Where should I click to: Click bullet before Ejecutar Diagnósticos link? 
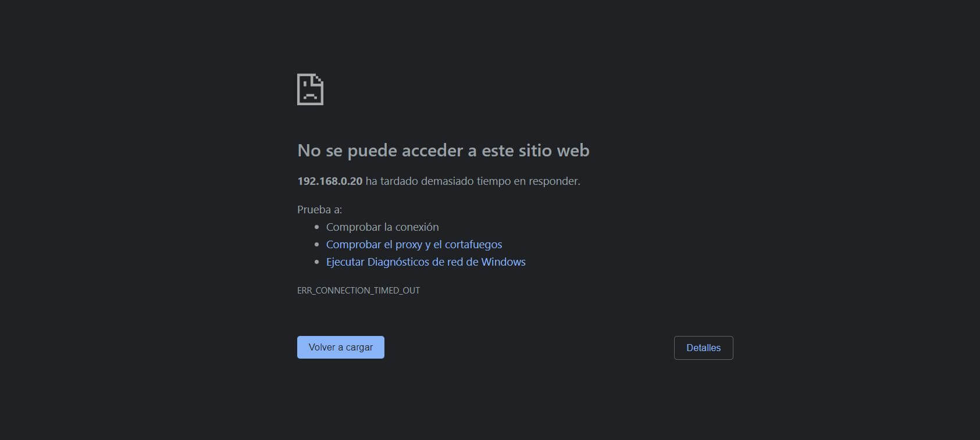click(317, 262)
